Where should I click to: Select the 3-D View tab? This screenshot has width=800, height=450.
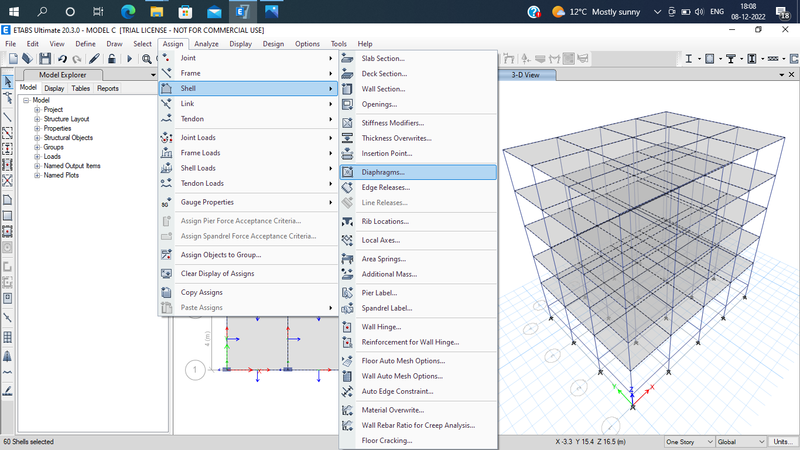[x=526, y=75]
